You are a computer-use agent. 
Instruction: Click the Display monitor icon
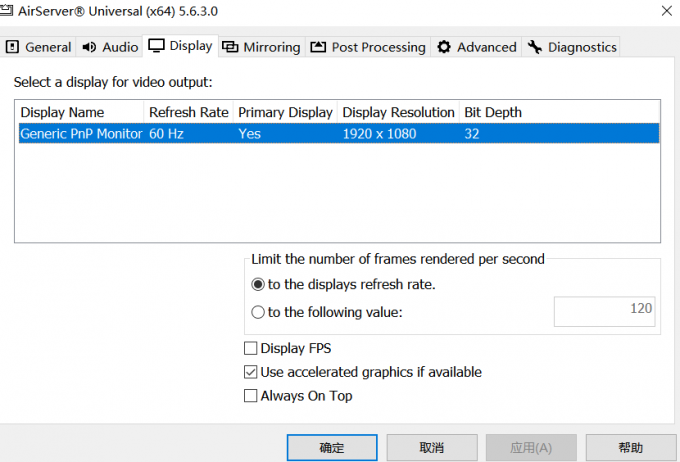tap(156, 46)
